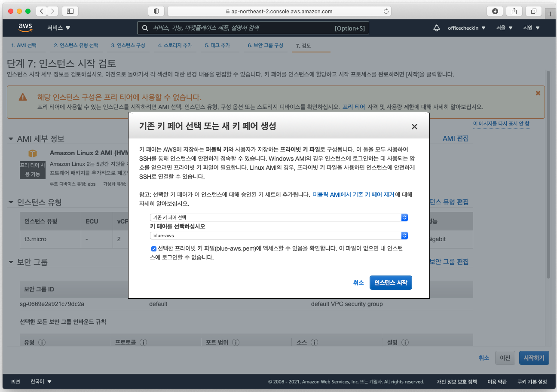The width and height of the screenshot is (557, 392).
Task: Click the Safari address bar URL
Action: [279, 11]
